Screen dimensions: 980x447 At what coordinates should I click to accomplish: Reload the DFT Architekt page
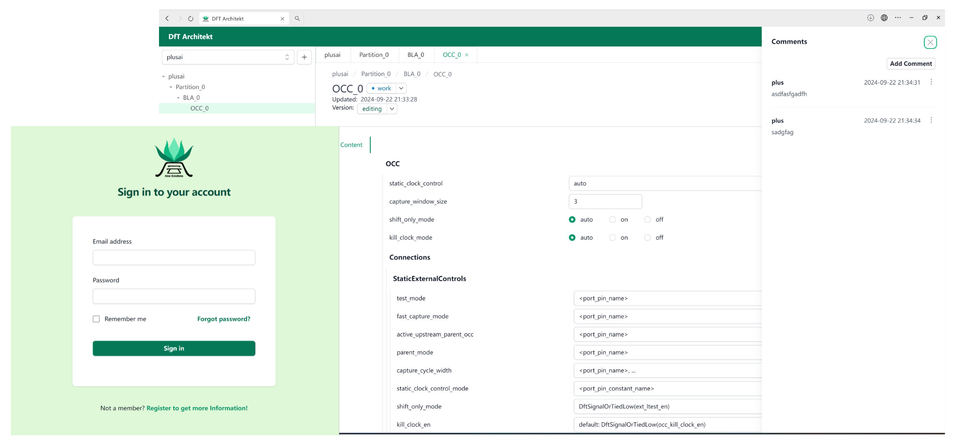[x=191, y=19]
